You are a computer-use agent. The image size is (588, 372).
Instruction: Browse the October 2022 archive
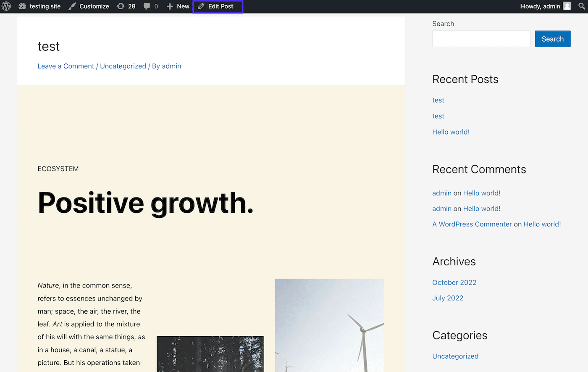(x=454, y=282)
